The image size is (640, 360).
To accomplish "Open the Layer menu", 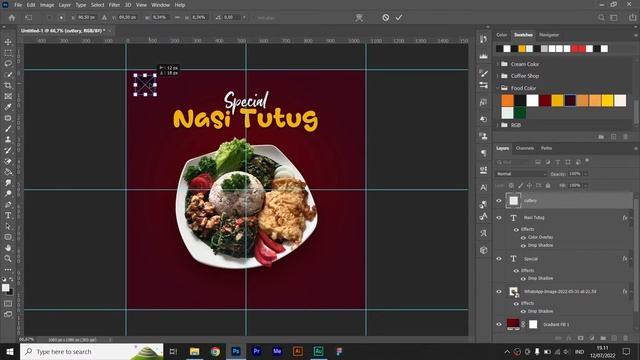I will [x=64, y=5].
